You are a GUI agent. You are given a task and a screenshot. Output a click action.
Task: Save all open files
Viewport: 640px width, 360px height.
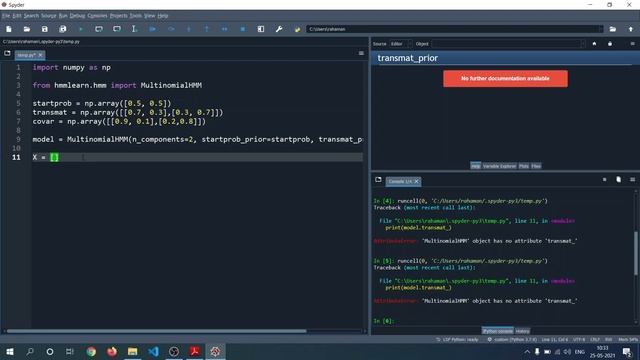(62, 29)
